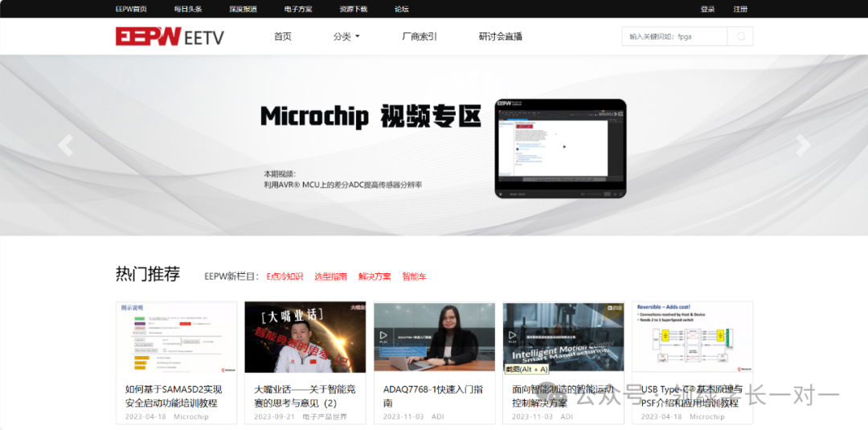Click banner text 利用AVR® MCU上的差分ADC提高传感器分辨率
Viewport: 868px width, 430px height.
tap(343, 185)
